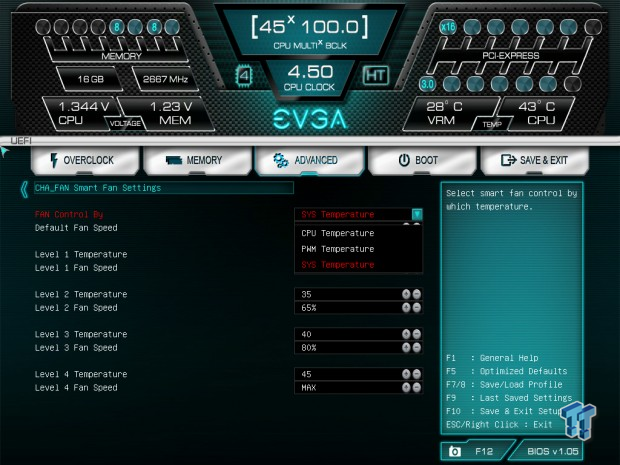
Task: Increase Level 2 Fan Speed with plus
Action: (406, 308)
